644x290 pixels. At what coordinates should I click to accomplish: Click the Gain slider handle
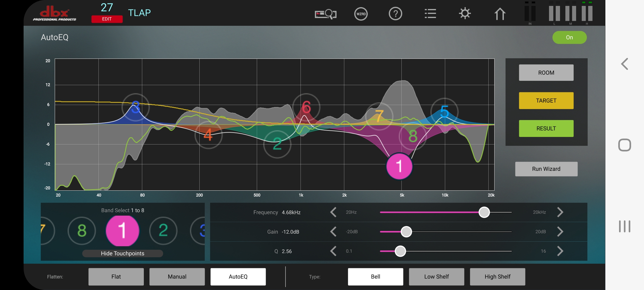pos(406,231)
